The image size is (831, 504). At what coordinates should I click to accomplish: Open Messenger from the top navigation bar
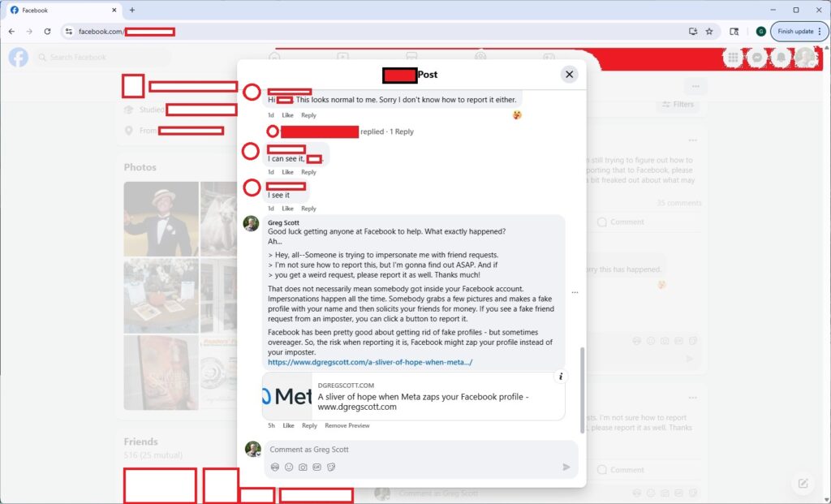point(756,57)
